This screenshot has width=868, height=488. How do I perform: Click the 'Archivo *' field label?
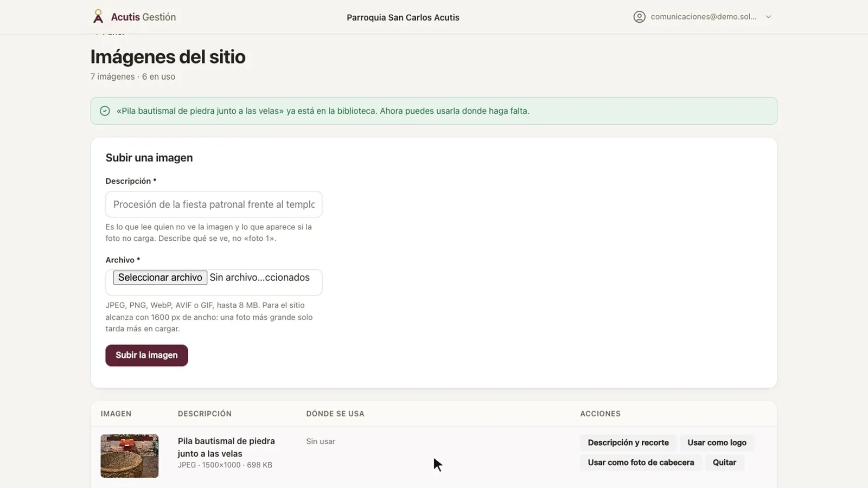click(x=123, y=260)
